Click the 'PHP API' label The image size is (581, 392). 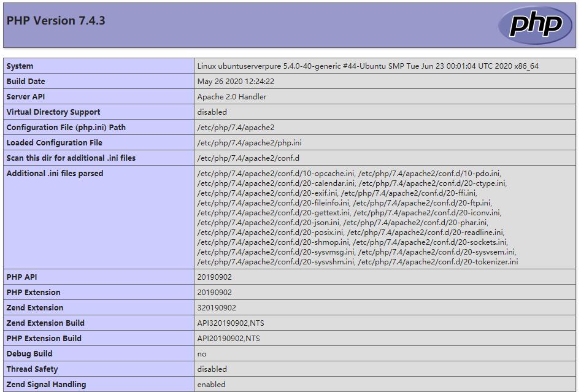pos(21,277)
